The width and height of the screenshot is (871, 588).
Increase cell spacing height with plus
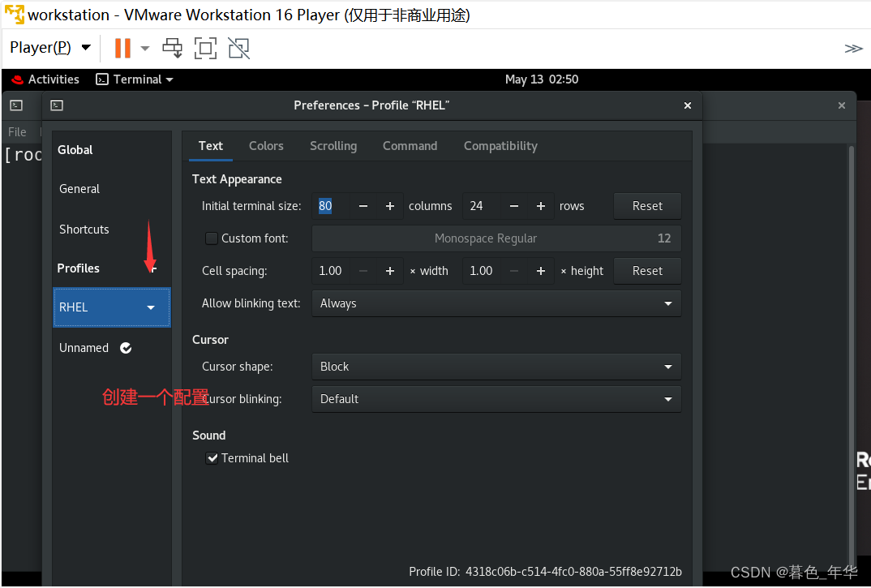(540, 271)
